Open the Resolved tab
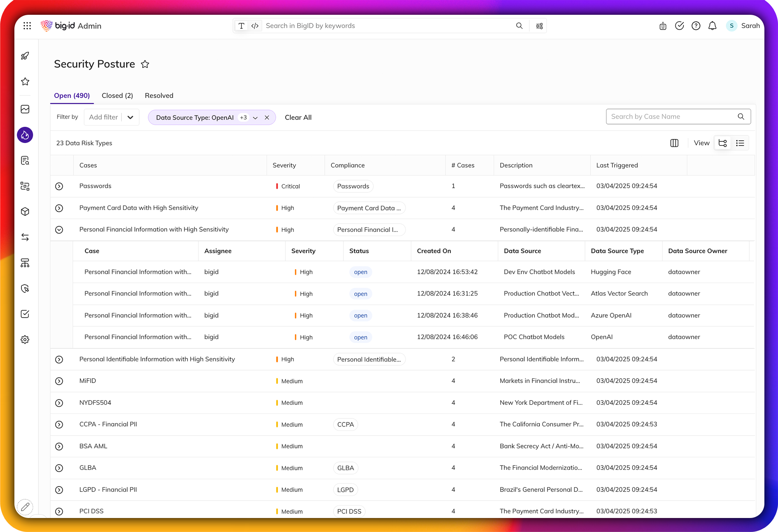 (159, 96)
